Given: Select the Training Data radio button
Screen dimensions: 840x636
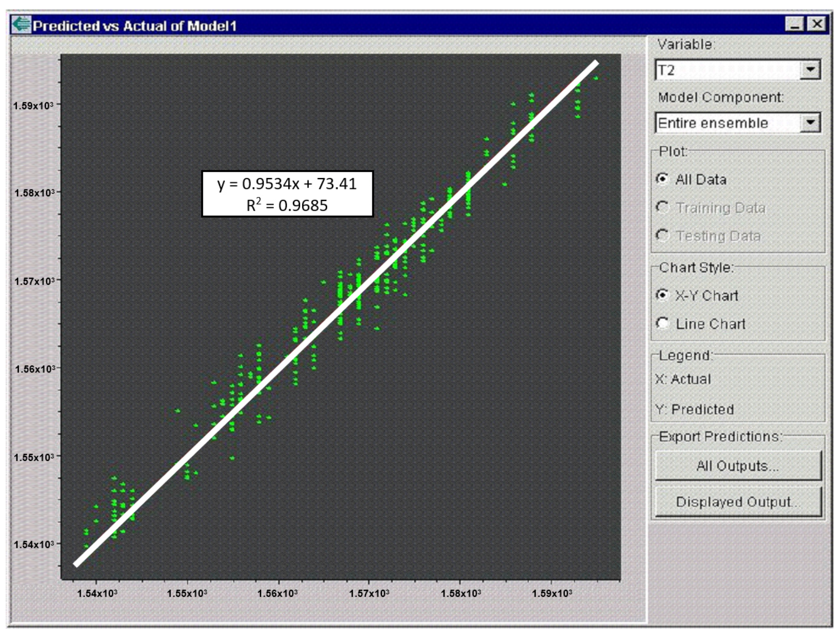Looking at the screenshot, I should point(663,208).
